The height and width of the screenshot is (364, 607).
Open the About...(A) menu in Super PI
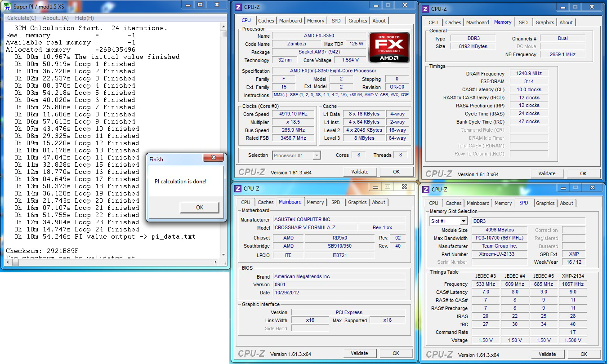click(x=56, y=18)
